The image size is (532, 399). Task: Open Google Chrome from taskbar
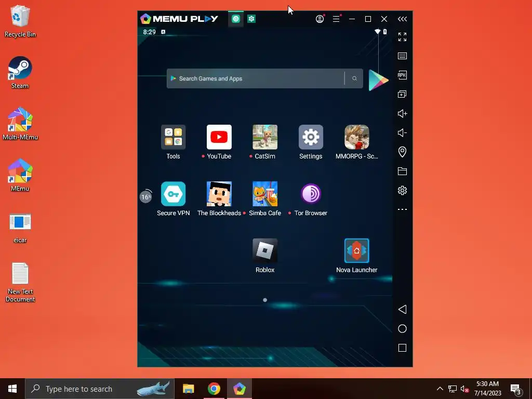[214, 389]
